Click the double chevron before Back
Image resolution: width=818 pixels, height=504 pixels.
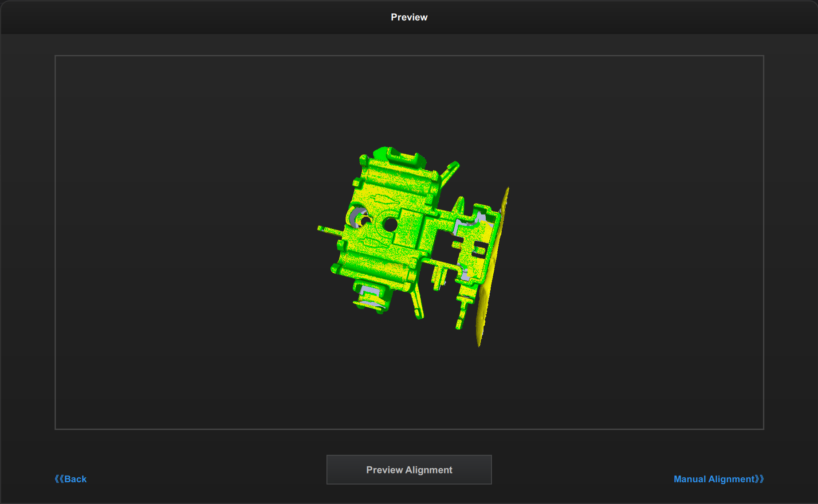click(x=59, y=479)
